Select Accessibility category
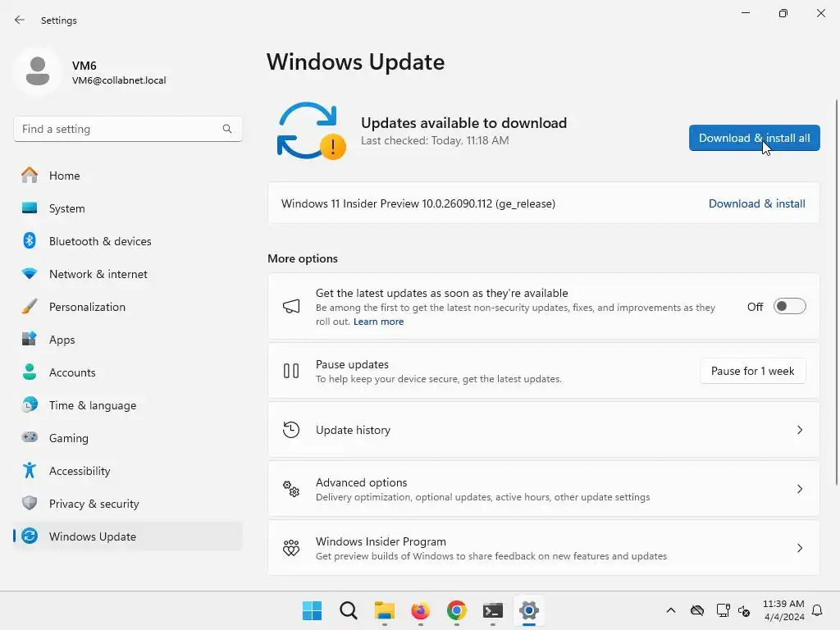This screenshot has height=630, width=840. click(x=127, y=470)
